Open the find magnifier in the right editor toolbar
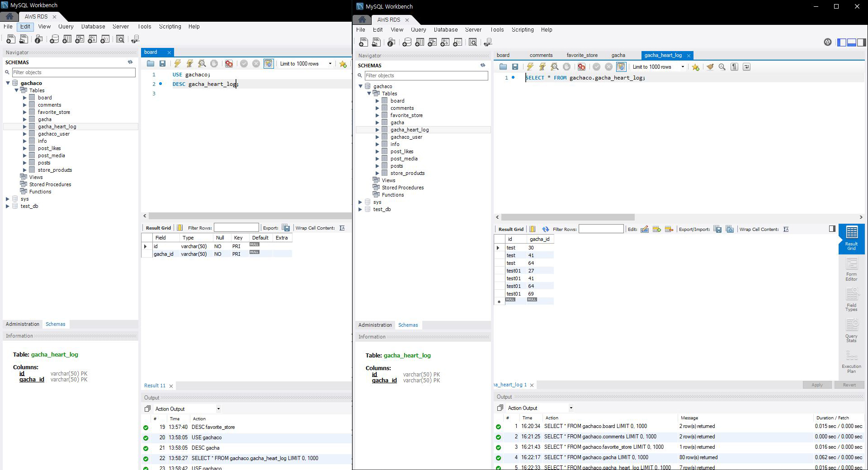868x470 pixels. [x=722, y=67]
